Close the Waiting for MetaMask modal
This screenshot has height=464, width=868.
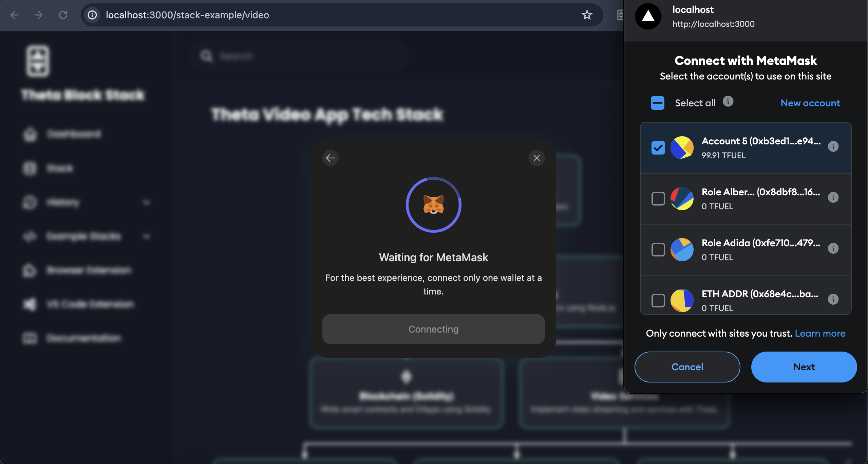536,158
